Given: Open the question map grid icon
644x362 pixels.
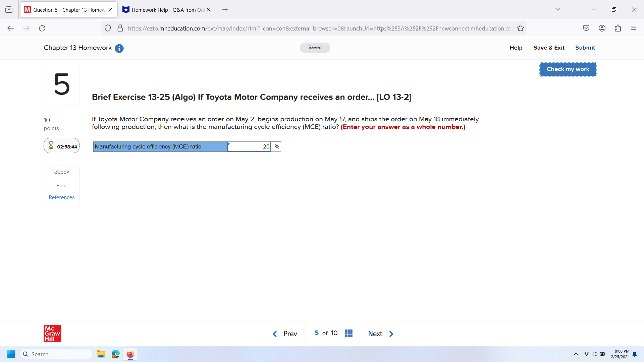Looking at the screenshot, I should tap(348, 333).
